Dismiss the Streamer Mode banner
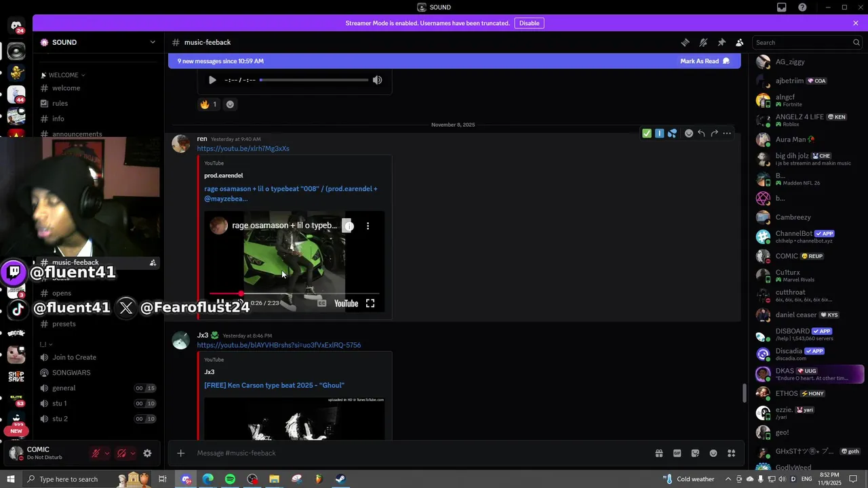This screenshot has height=488, width=868. [x=856, y=23]
